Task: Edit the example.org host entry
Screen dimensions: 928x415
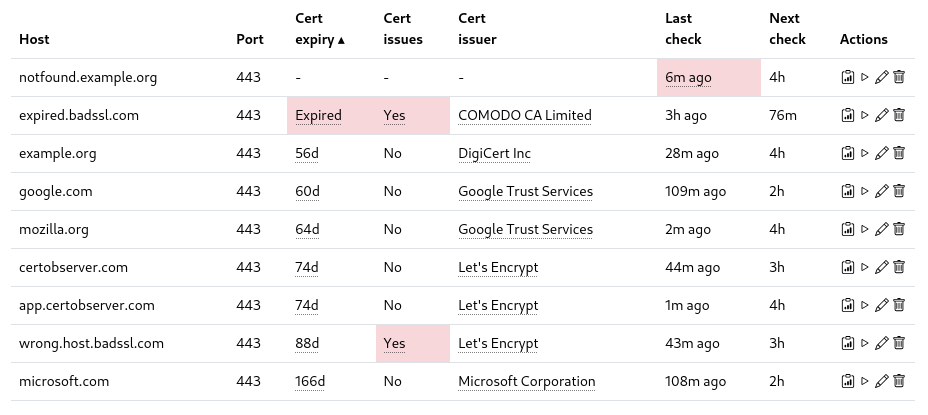Action: tap(881, 153)
